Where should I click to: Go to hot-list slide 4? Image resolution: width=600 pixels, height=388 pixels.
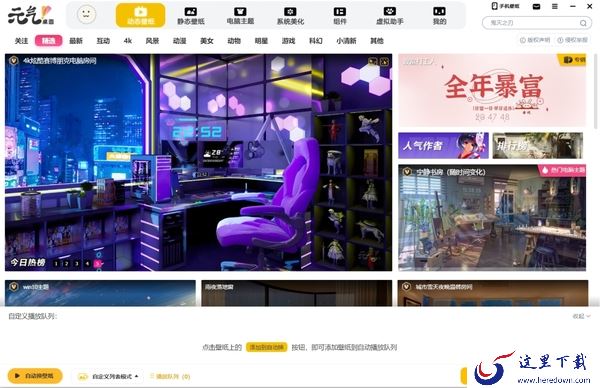(x=87, y=263)
